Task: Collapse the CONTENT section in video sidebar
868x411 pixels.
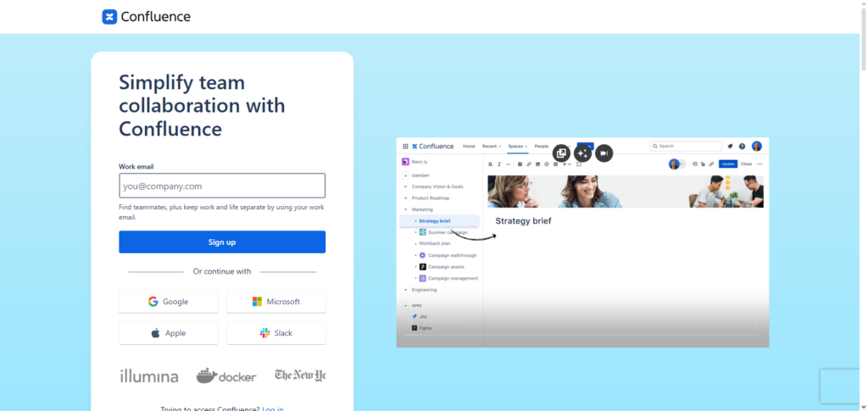Action: tap(405, 175)
